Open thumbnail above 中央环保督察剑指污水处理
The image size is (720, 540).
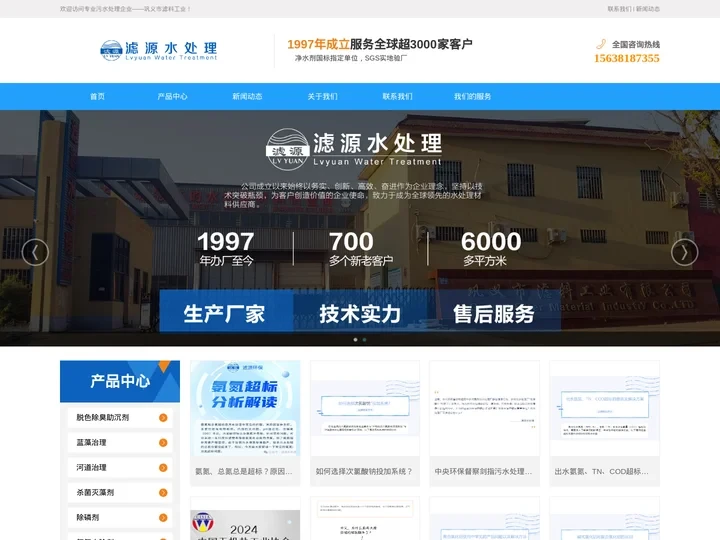point(484,408)
